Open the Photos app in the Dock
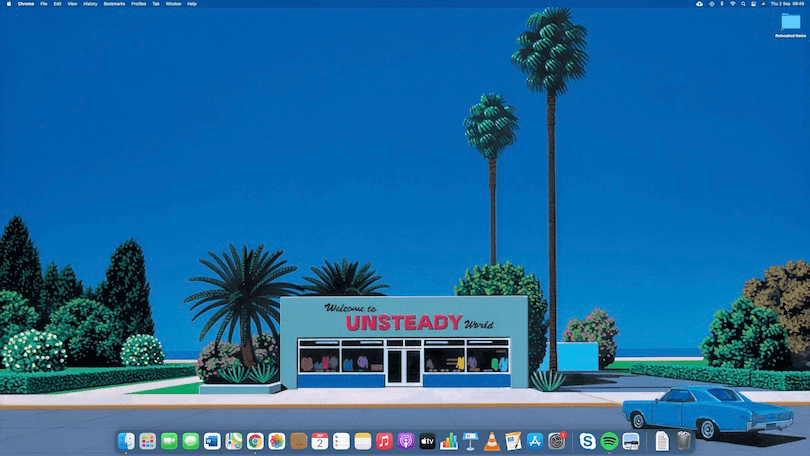 click(277, 442)
